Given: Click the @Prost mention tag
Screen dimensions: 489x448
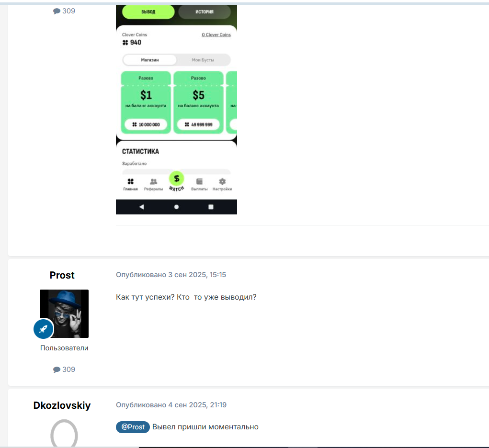Looking at the screenshot, I should click(133, 427).
